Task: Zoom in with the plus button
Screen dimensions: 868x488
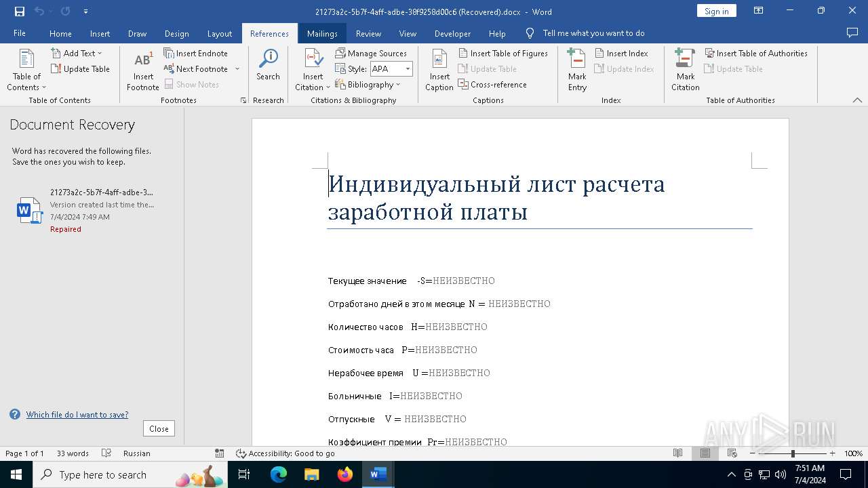Action: [x=833, y=453]
